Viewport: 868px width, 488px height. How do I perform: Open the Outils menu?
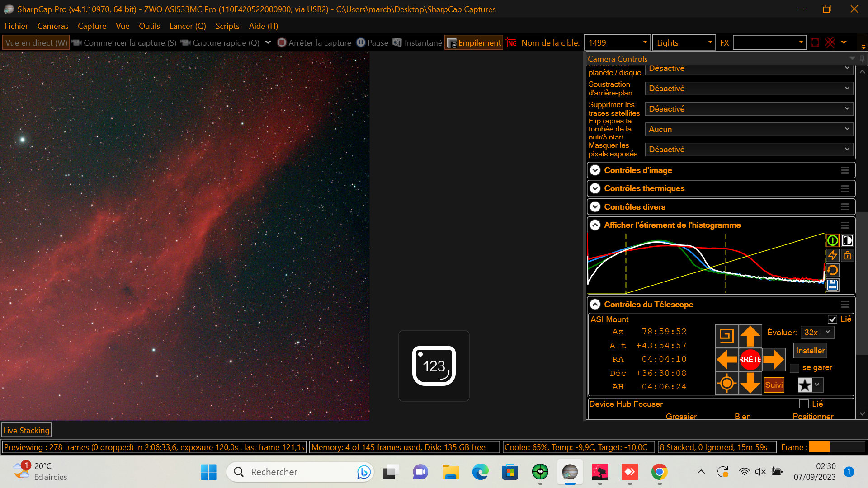(149, 26)
